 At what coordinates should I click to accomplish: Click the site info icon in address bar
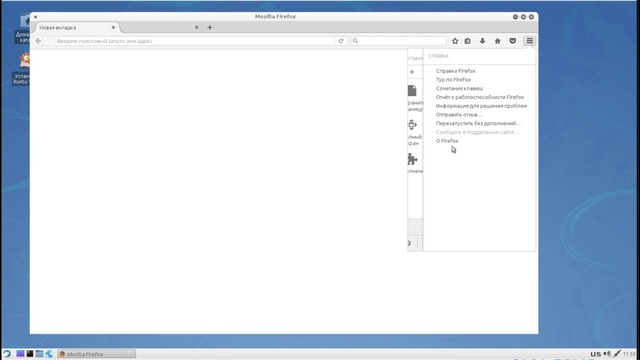pyautogui.click(x=49, y=41)
